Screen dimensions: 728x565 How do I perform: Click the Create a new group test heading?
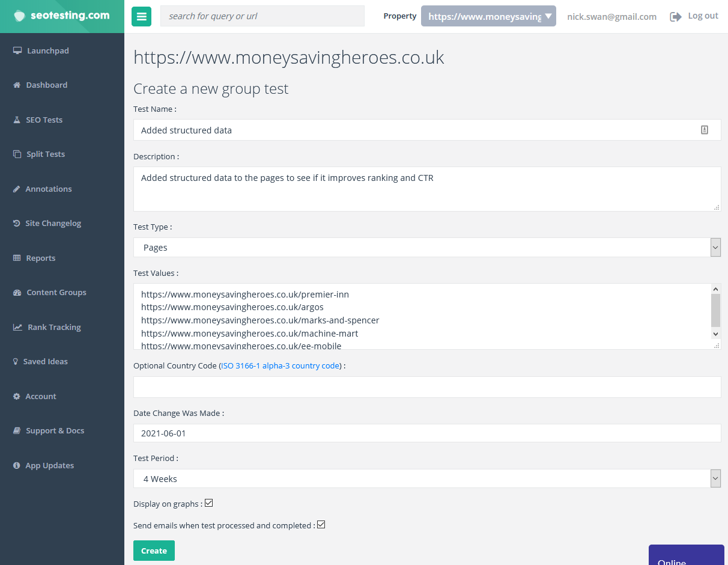211,89
